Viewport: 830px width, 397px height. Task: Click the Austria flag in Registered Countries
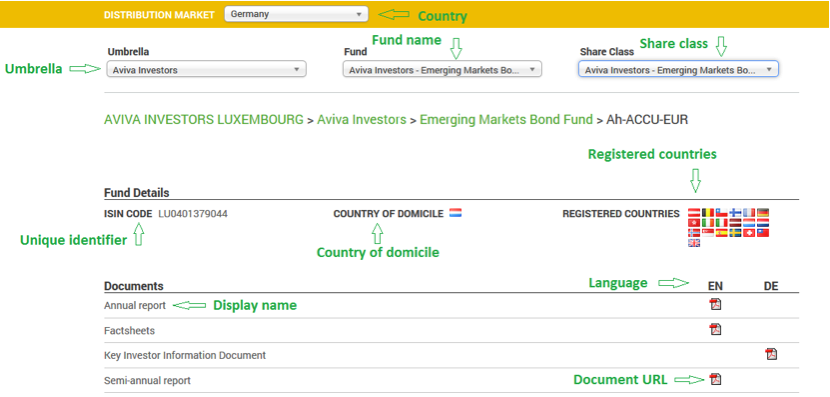coord(694,212)
